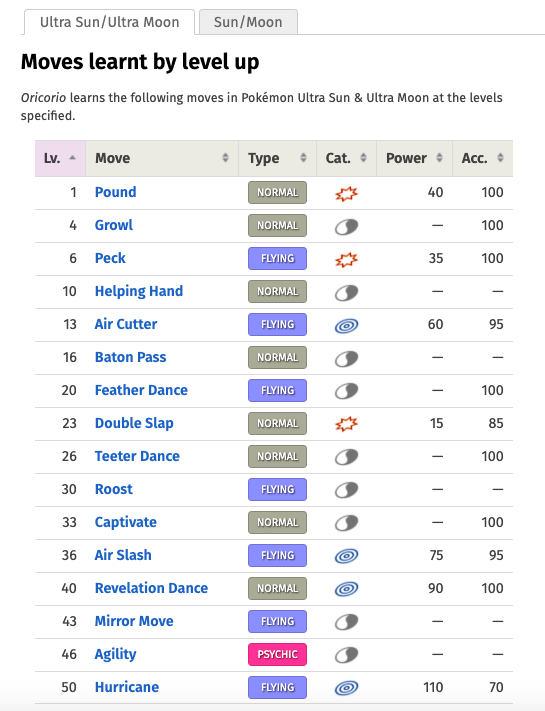This screenshot has width=545, height=711.
Task: Open the Mirror Move link
Action: [x=134, y=621]
